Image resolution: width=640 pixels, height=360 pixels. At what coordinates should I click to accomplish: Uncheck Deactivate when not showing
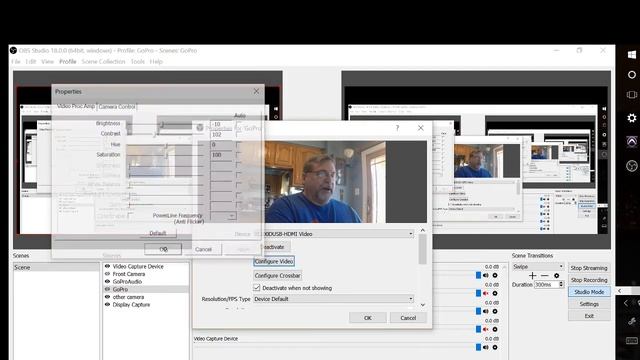click(257, 288)
